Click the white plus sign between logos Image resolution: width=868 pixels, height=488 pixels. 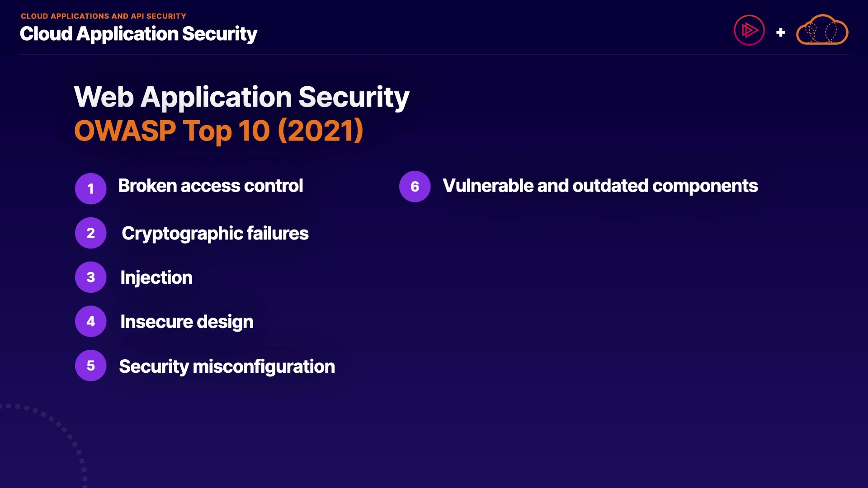click(780, 33)
